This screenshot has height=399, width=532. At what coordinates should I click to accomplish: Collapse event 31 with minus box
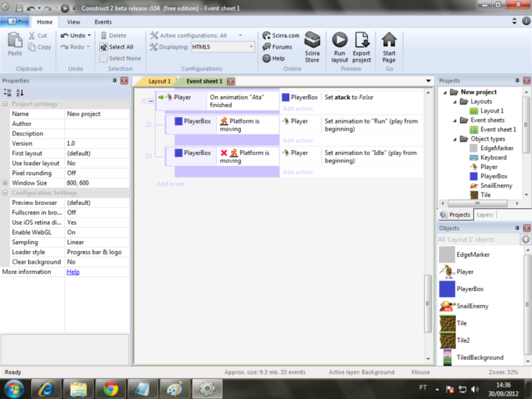click(151, 101)
